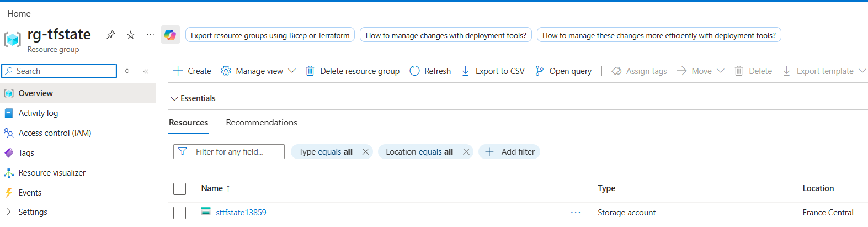Viewport: 868px width, 227px height.
Task: Click the Refresh toolbar icon
Action: [415, 71]
